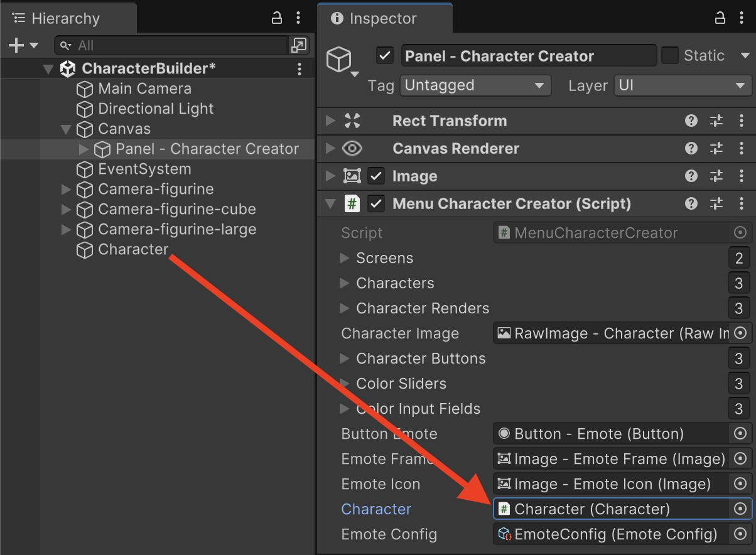Select the Character object in the Hierarchy
This screenshot has width=756, height=555.
point(133,250)
